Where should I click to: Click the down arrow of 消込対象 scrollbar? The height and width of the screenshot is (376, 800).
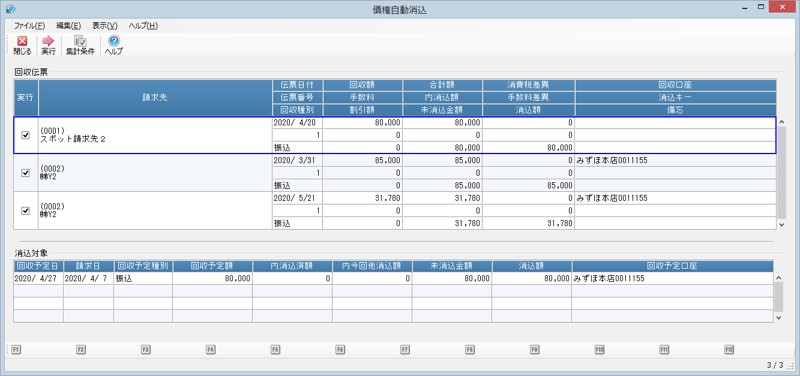(x=778, y=317)
